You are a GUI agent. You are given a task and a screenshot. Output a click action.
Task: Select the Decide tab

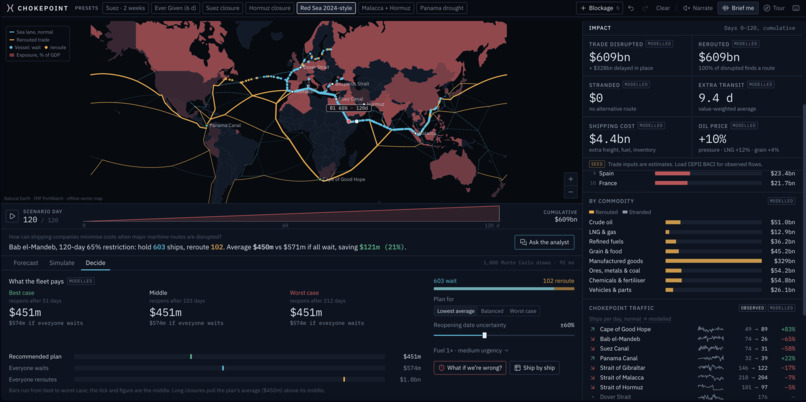point(96,263)
